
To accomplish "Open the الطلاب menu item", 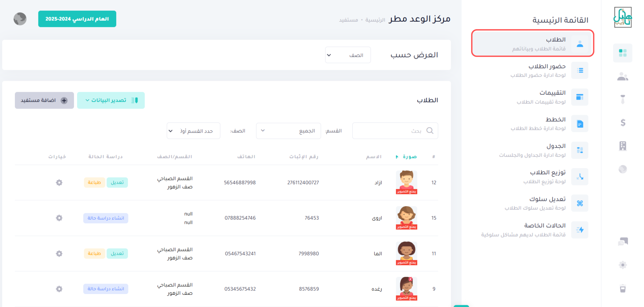I will [533, 44].
